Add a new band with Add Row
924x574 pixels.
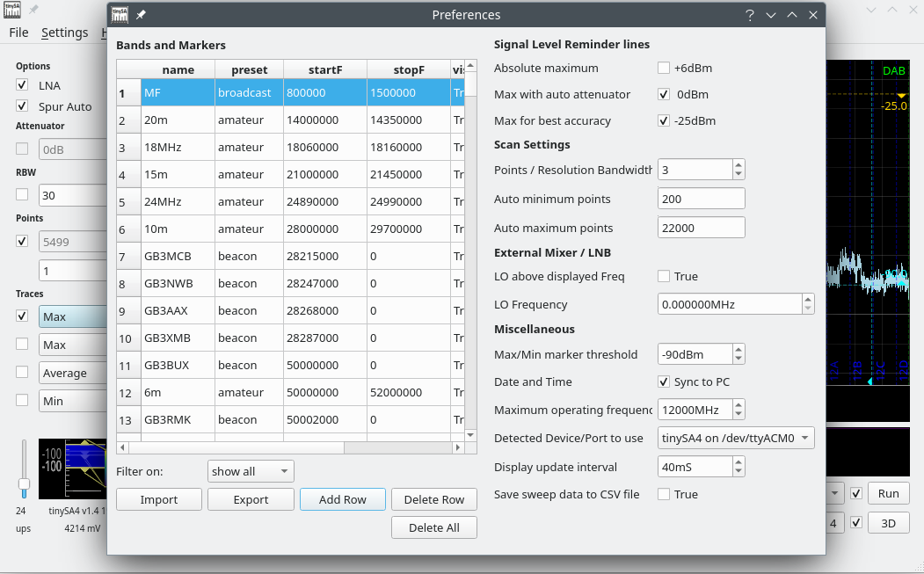[343, 500]
